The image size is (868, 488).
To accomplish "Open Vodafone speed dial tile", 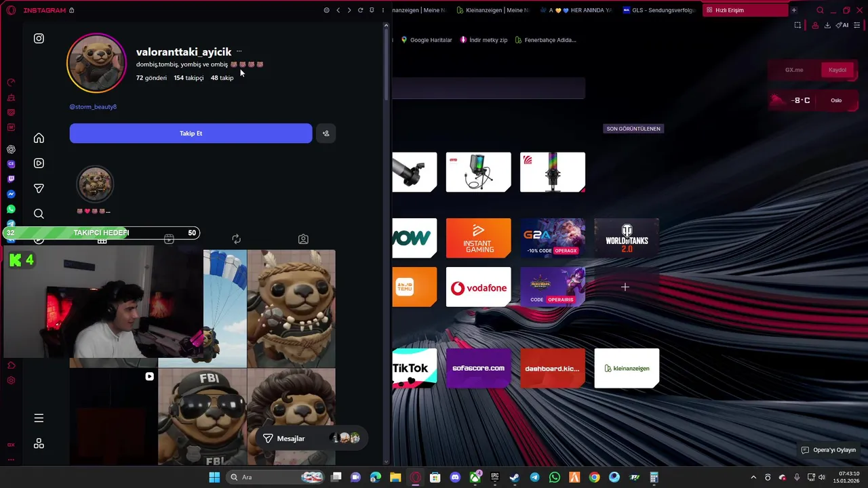I will (478, 287).
